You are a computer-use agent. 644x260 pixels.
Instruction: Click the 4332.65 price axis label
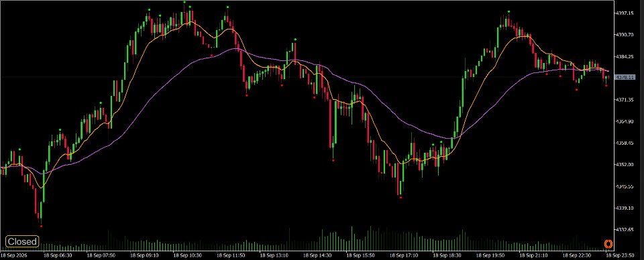pos(625,229)
